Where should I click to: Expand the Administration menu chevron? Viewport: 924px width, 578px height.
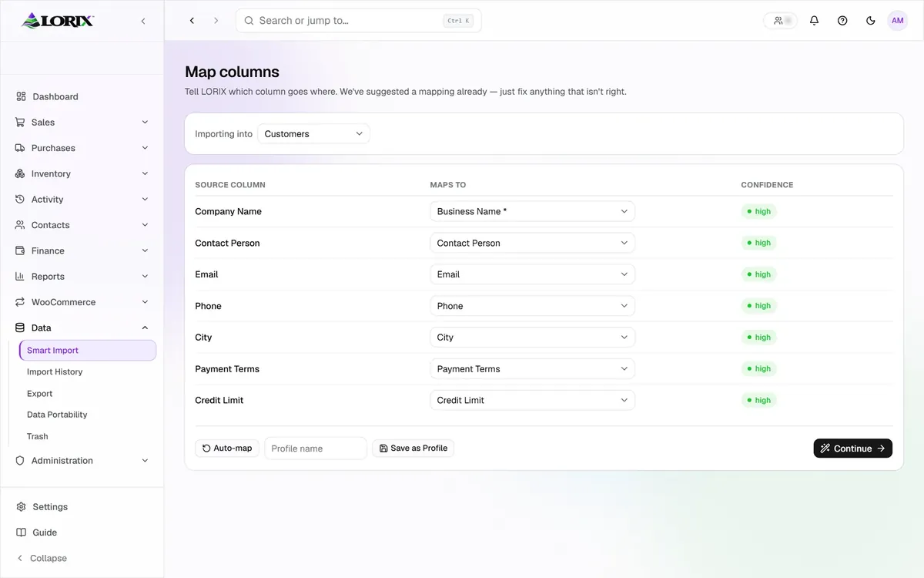tap(145, 460)
